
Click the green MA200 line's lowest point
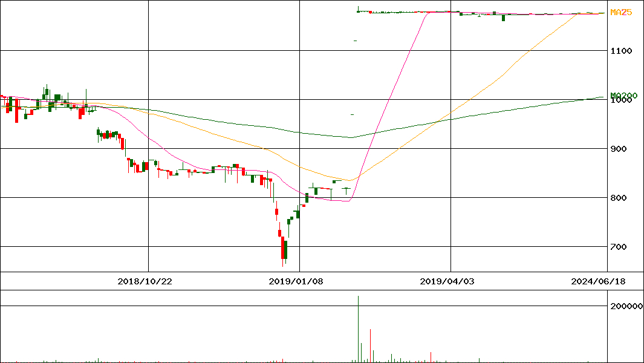(x=350, y=137)
